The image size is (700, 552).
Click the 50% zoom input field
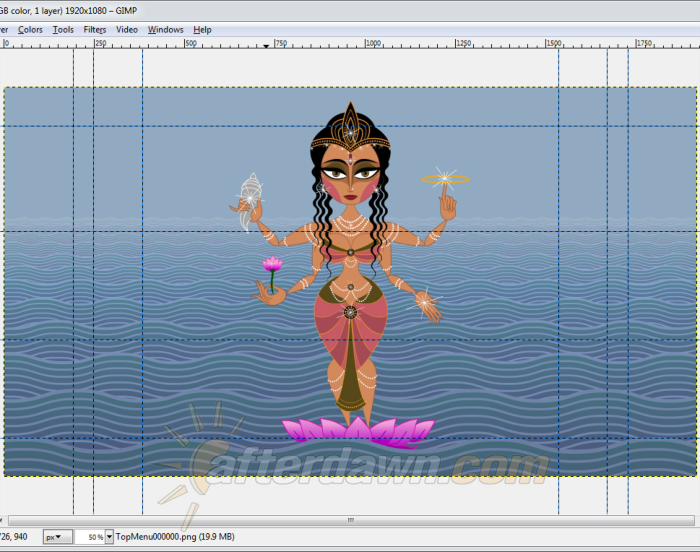tap(90, 537)
